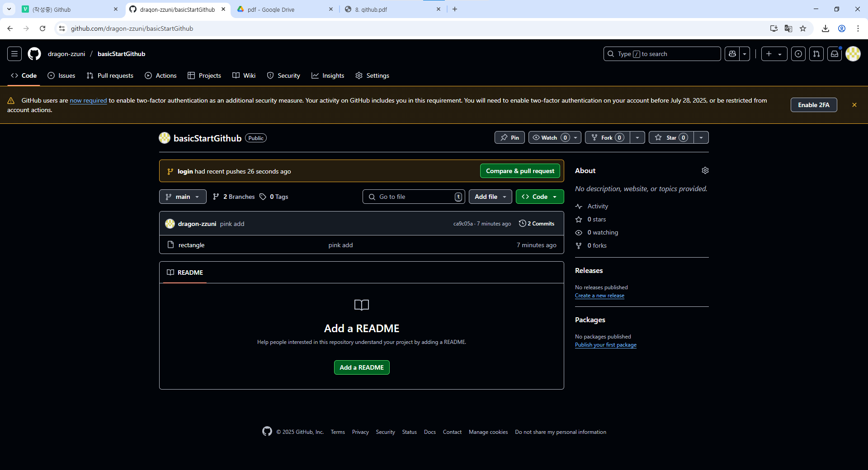The image size is (868, 470).
Task: Open the global navigation hamburger menu
Action: pos(14,54)
